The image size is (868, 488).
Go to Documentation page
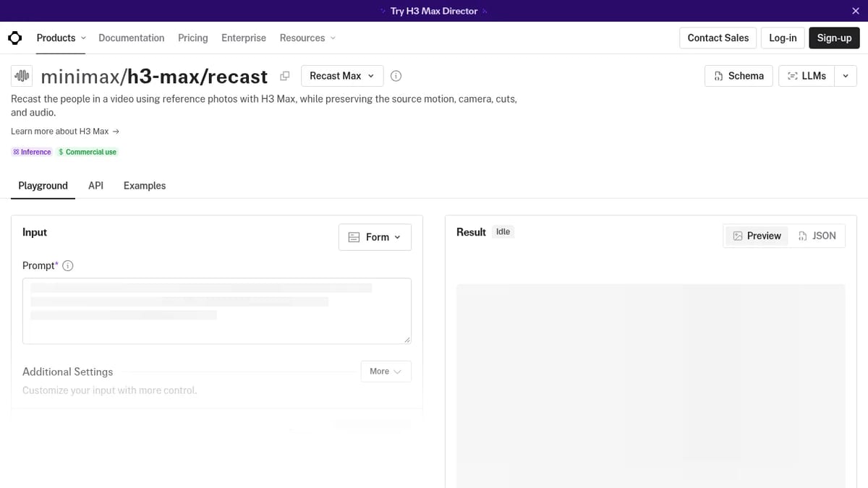tap(131, 38)
